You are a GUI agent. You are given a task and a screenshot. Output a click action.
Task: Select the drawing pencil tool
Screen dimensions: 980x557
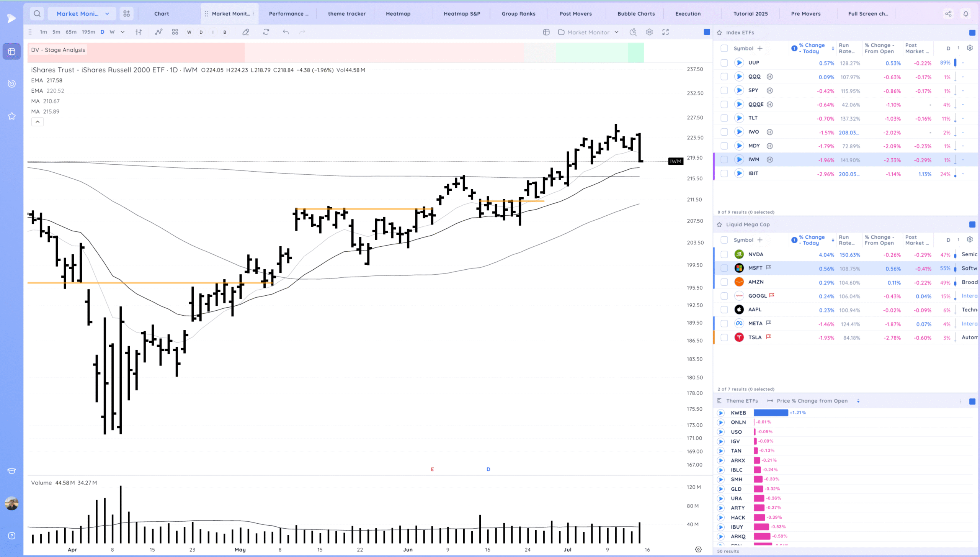click(246, 32)
